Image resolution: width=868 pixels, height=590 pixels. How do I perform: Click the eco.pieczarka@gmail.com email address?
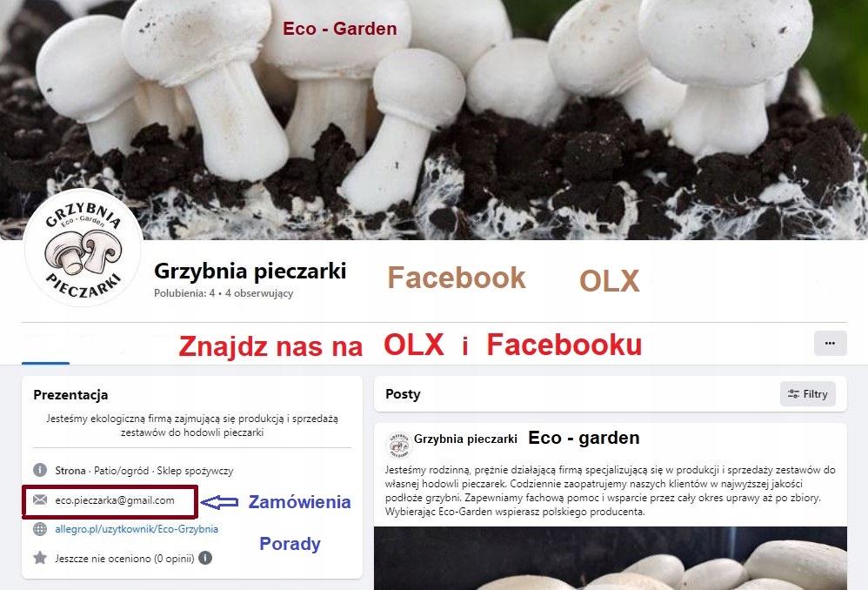pyautogui.click(x=115, y=500)
